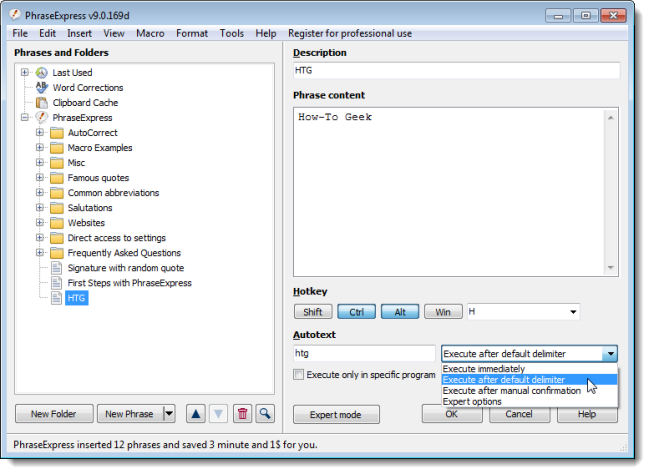Expand the Macro Examples folder

coord(40,148)
